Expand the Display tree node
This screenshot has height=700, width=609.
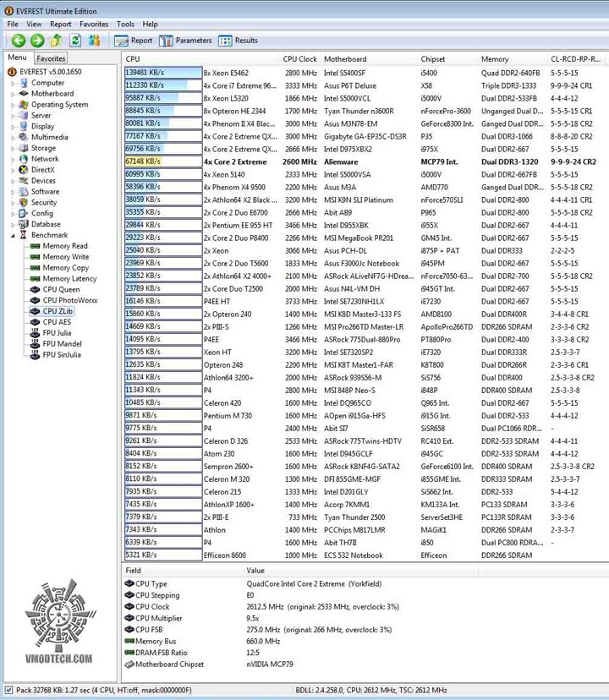pos(13,126)
